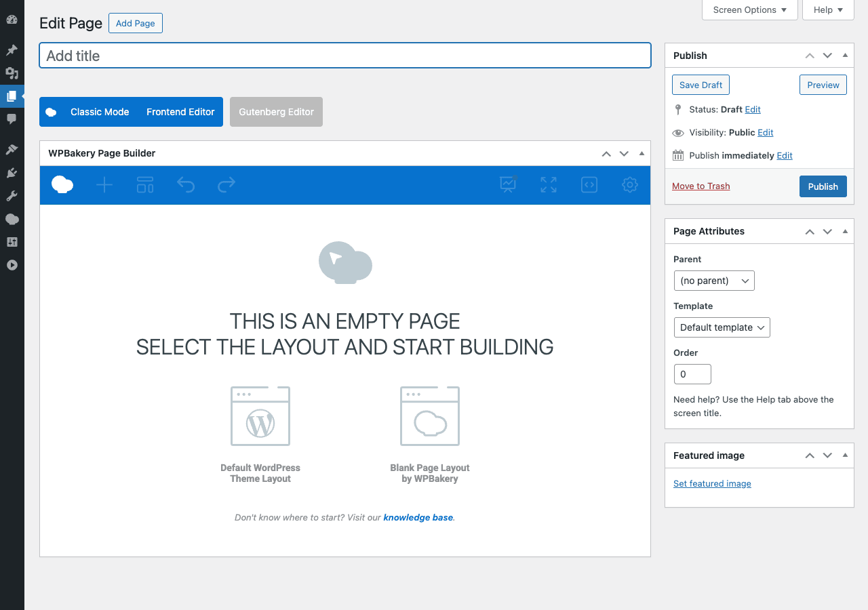Image resolution: width=868 pixels, height=610 pixels.
Task: Open Comments via the speech bubble sidebar icon
Action: coord(12,119)
